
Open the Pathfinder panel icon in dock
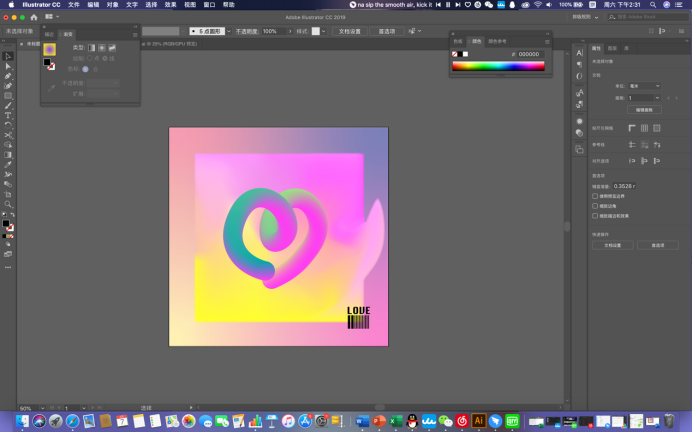tap(579, 150)
